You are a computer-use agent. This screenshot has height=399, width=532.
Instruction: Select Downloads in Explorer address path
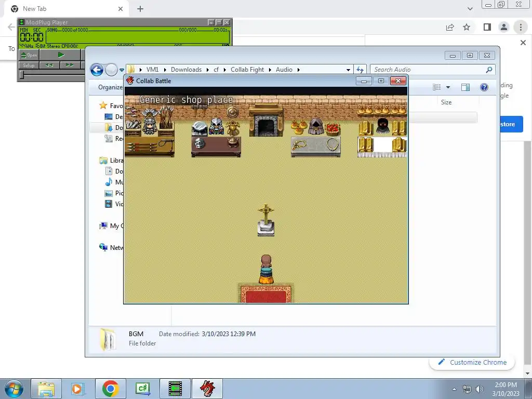pyautogui.click(x=187, y=70)
